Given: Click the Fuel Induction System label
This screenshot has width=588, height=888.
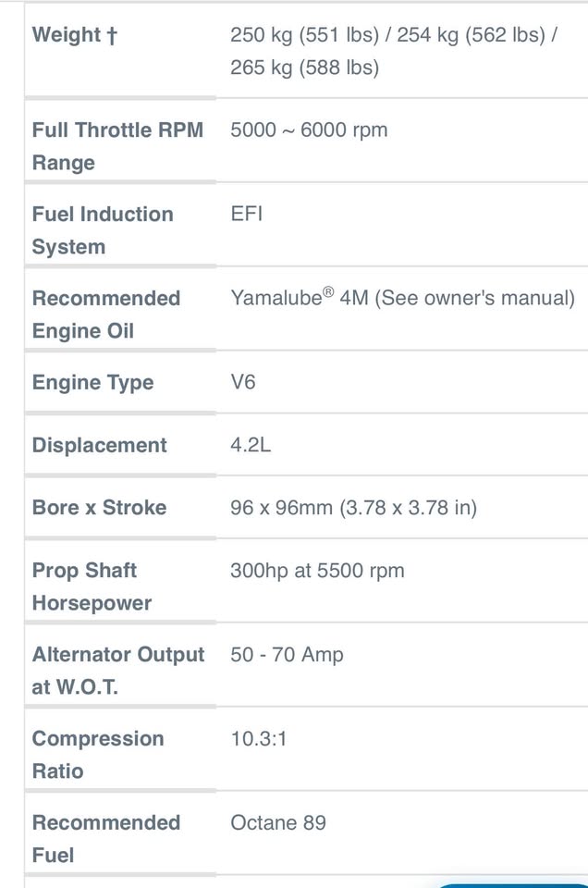Looking at the screenshot, I should pos(103,230).
